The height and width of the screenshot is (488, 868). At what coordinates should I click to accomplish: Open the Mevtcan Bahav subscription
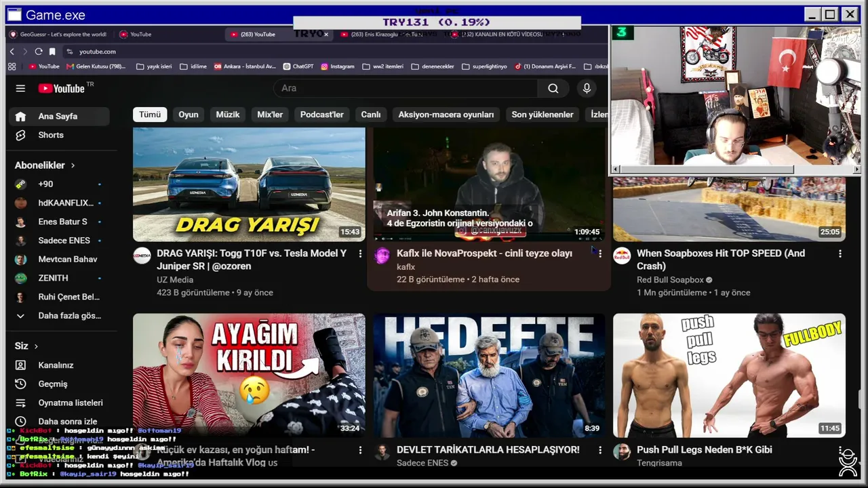[60, 260]
